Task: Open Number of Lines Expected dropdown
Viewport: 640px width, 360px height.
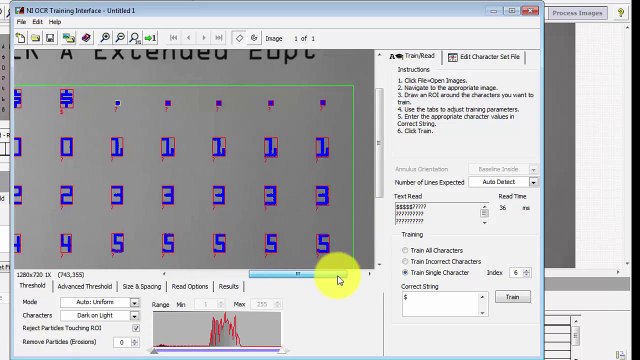Action: [533, 182]
